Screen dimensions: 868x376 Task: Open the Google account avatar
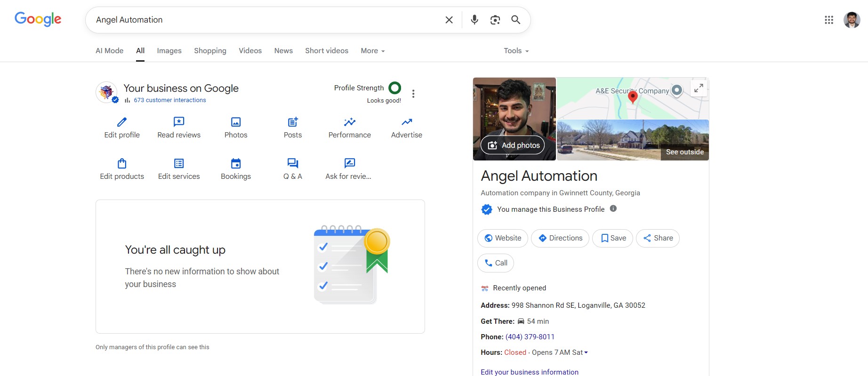coord(852,20)
